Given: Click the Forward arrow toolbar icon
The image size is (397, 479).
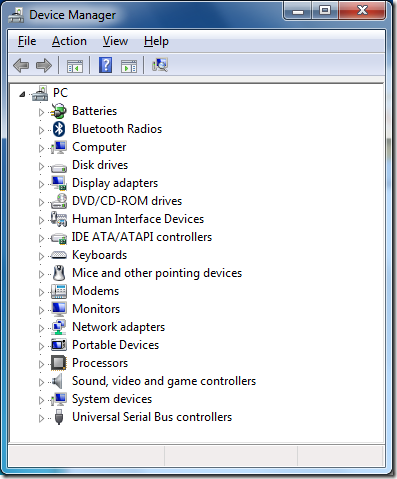Looking at the screenshot, I should [44, 65].
